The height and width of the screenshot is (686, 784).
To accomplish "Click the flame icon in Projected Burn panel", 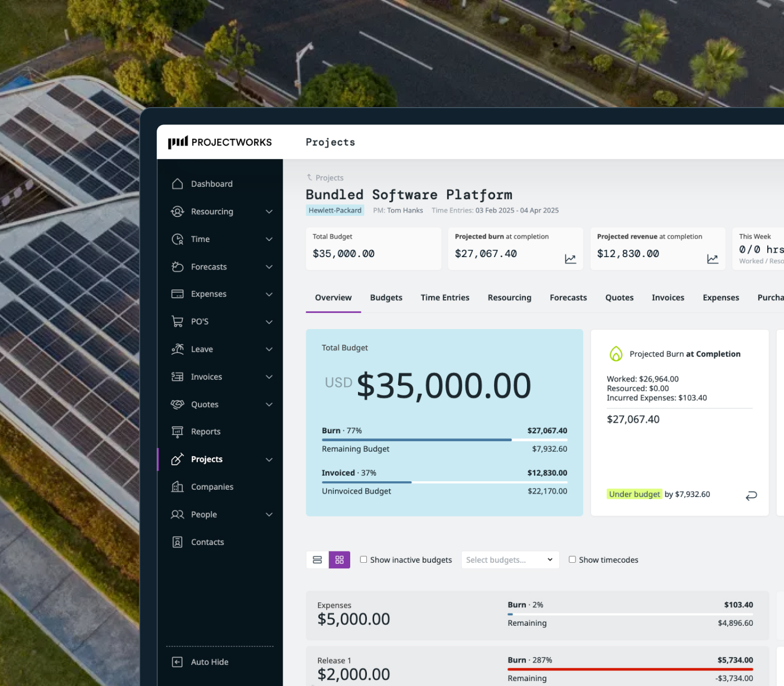I will (616, 354).
